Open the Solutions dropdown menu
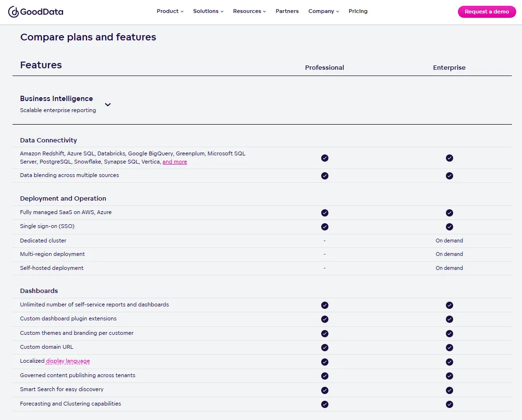This screenshot has width=522, height=420. [x=208, y=12]
